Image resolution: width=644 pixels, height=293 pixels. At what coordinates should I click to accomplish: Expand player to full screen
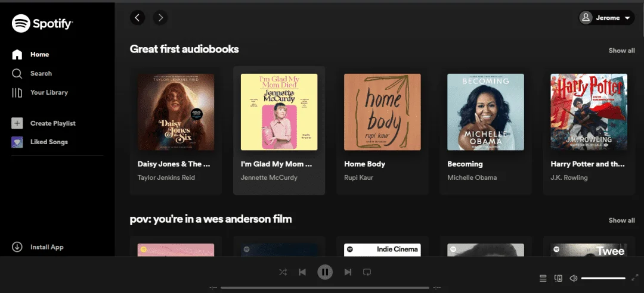tap(635, 278)
